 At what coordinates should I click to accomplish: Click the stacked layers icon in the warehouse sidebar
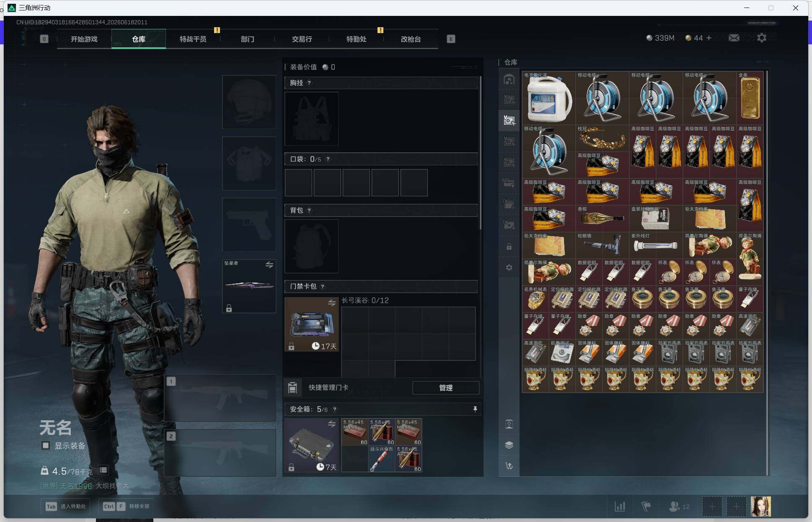click(x=509, y=445)
